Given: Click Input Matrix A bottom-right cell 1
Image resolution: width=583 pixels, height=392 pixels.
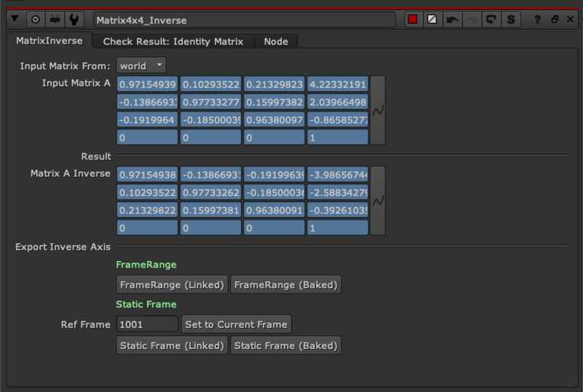Looking at the screenshot, I should point(337,138).
